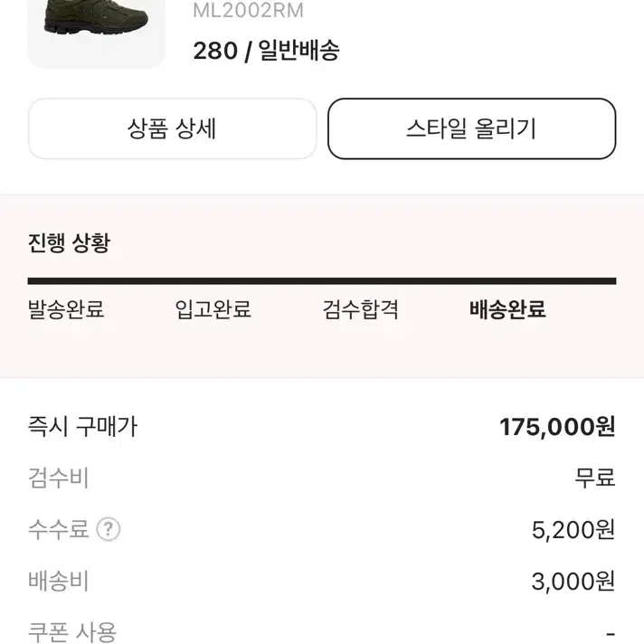The image size is (644, 644).
Task: Tap the 상품 상세 button
Action: coord(172,128)
